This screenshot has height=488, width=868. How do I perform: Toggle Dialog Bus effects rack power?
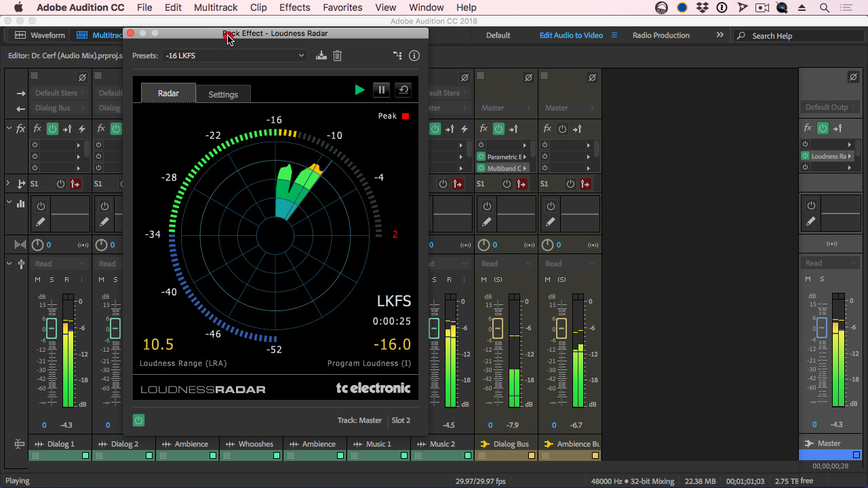(x=498, y=129)
